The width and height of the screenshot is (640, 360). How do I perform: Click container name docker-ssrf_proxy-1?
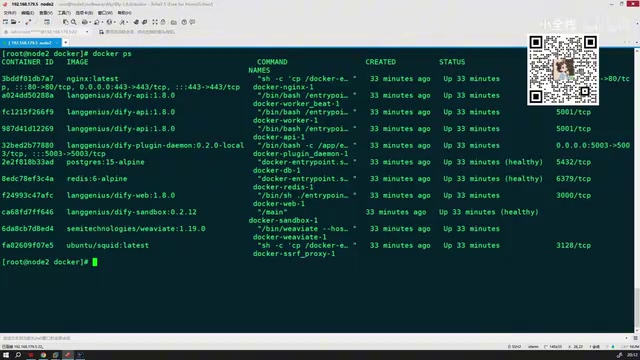pyautogui.click(x=294, y=253)
